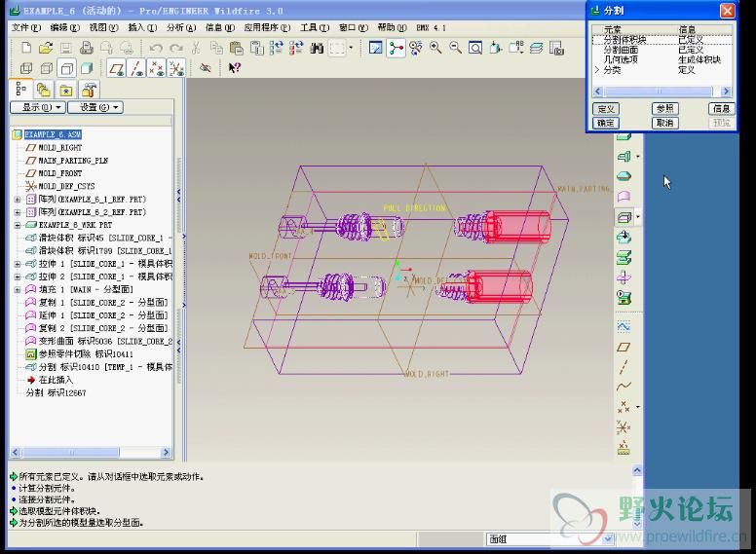
Task: Expand the 填充 1 tree node
Action: pos(18,289)
